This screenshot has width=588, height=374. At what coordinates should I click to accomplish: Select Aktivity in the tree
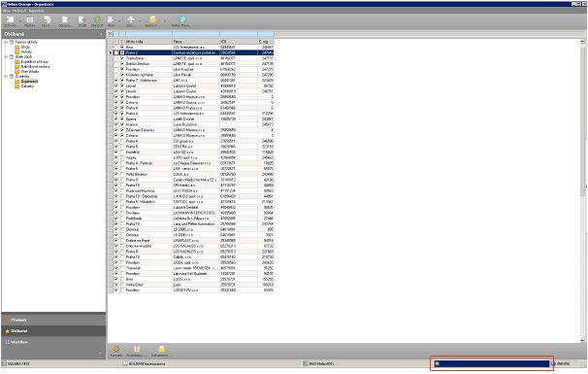tap(26, 51)
